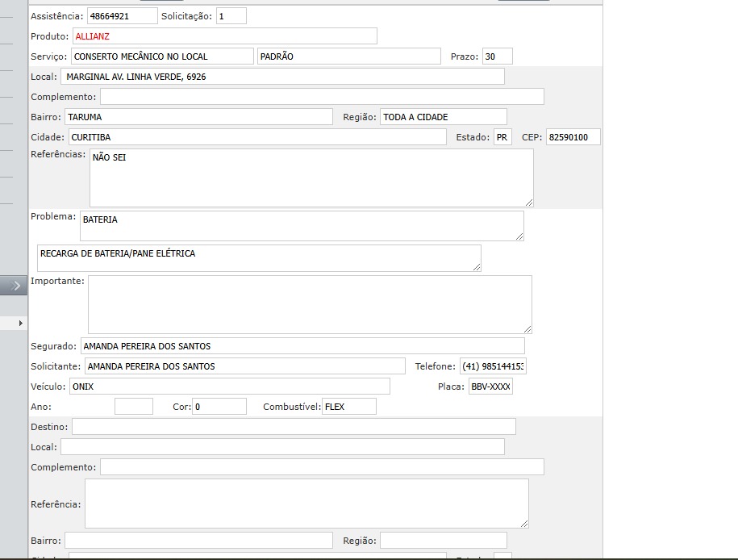Click the Assistência number field
Image resolution: width=738 pixels, height=560 pixels.
click(x=122, y=16)
